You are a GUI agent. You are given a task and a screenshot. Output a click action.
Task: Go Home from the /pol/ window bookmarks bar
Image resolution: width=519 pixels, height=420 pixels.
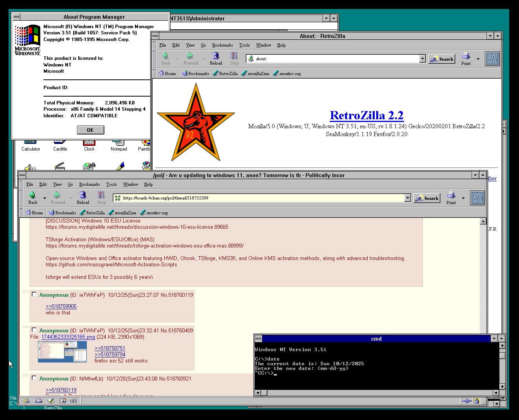point(34,213)
